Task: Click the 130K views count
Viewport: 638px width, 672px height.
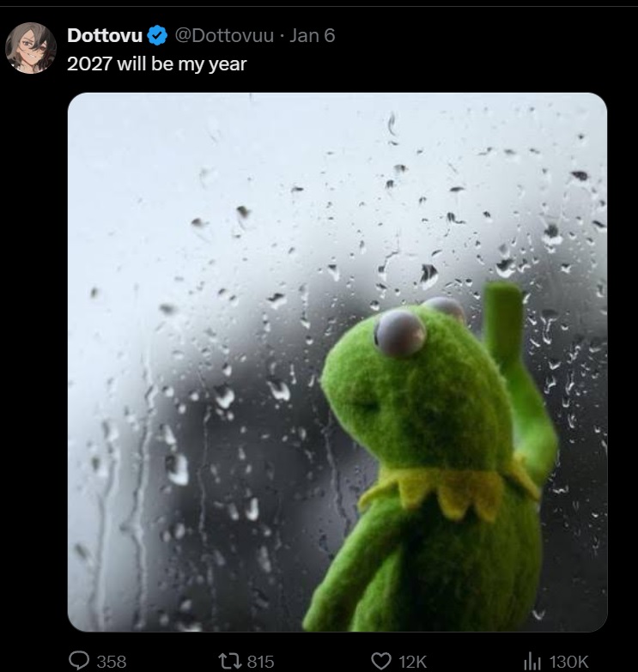Action: click(568, 662)
